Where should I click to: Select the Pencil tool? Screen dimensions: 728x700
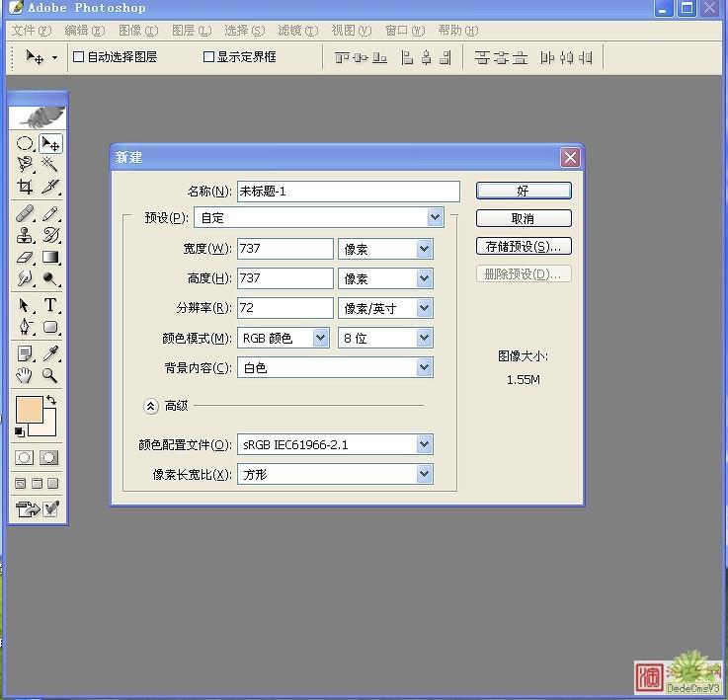click(50, 214)
